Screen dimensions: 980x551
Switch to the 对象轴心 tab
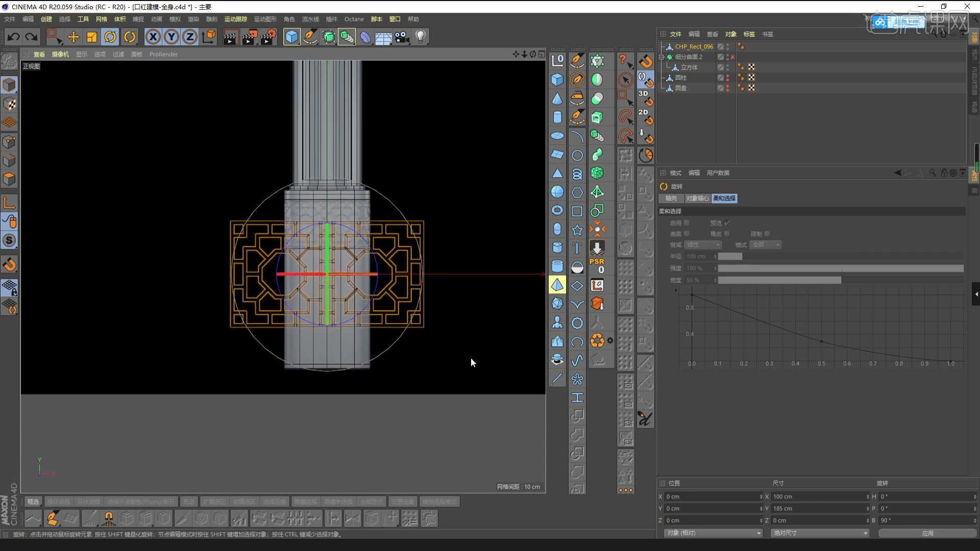(697, 198)
